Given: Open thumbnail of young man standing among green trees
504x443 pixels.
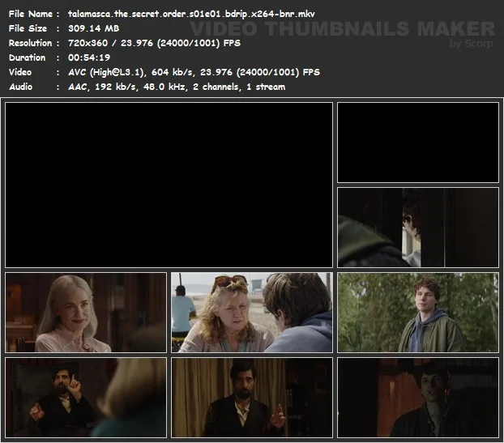Looking at the screenshot, I should pos(418,313).
